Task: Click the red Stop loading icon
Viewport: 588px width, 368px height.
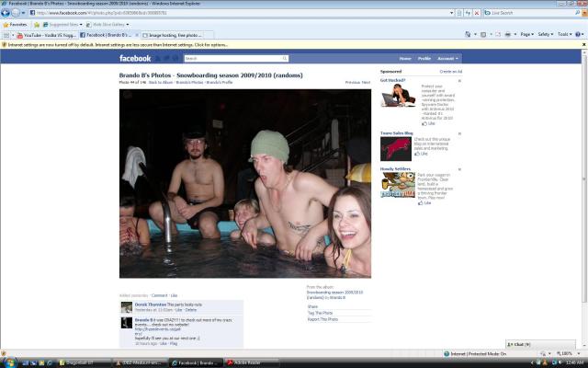Action: click(477, 13)
